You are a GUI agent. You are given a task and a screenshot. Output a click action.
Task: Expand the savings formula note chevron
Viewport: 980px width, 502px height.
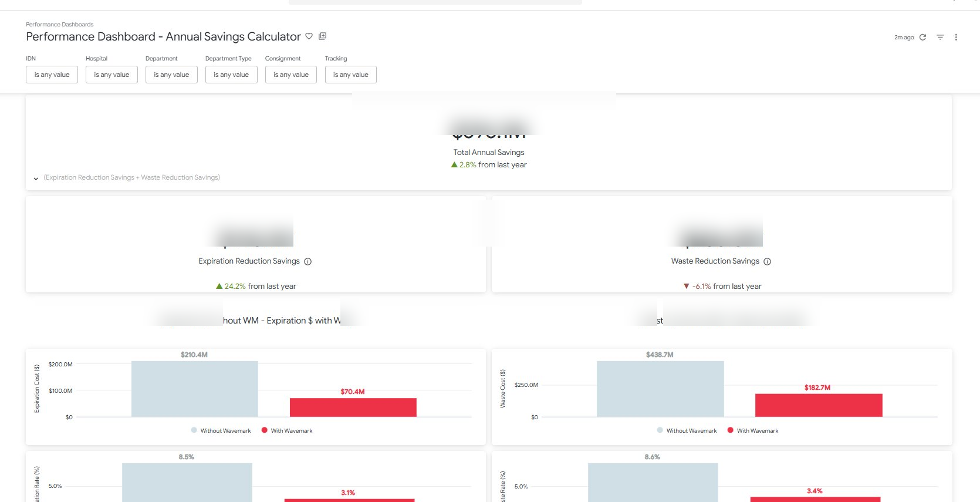pos(36,178)
